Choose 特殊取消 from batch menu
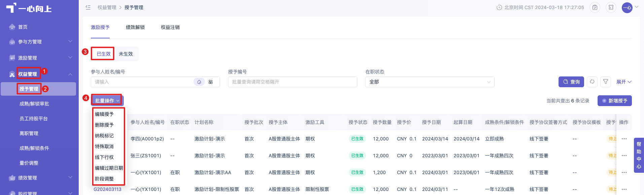This screenshot has height=195, width=644. [x=104, y=147]
